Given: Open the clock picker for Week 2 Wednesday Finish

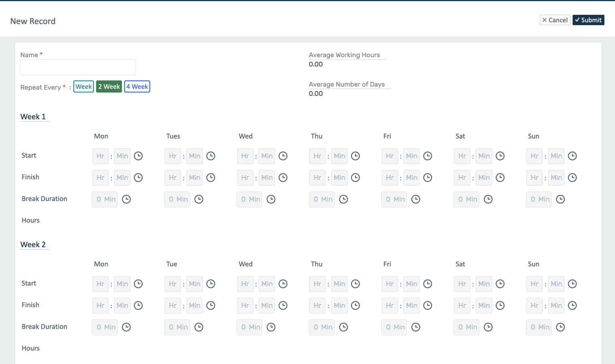Looking at the screenshot, I should point(283,306).
